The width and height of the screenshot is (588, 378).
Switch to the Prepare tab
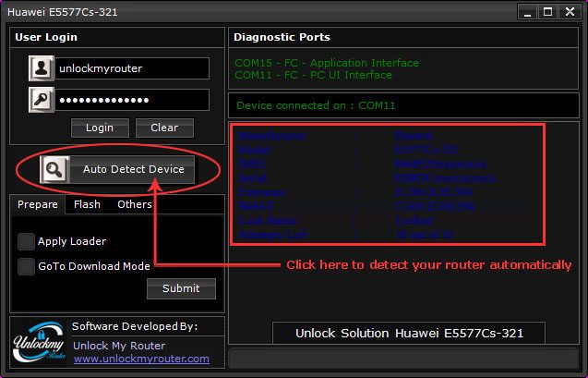38,204
